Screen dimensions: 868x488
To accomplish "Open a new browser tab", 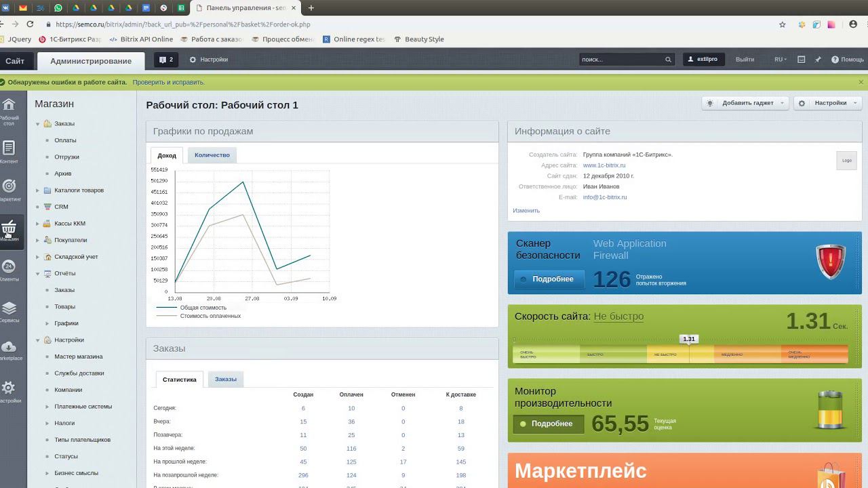I will (x=311, y=8).
